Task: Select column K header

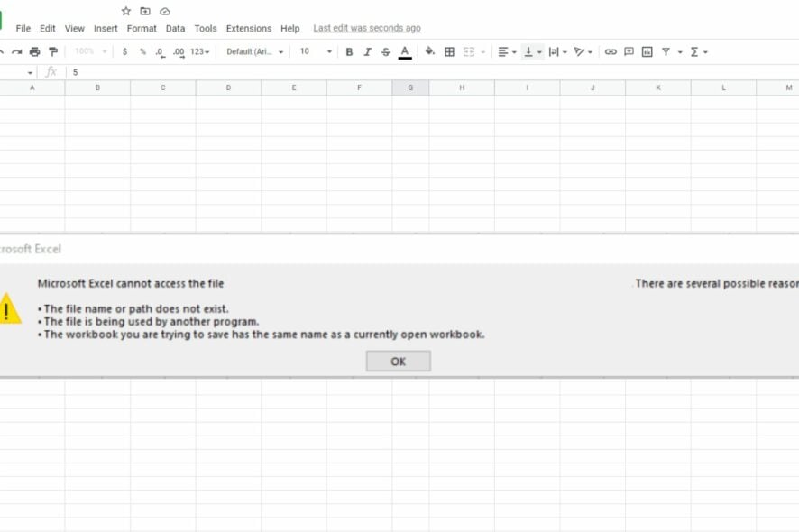Action: pos(658,87)
